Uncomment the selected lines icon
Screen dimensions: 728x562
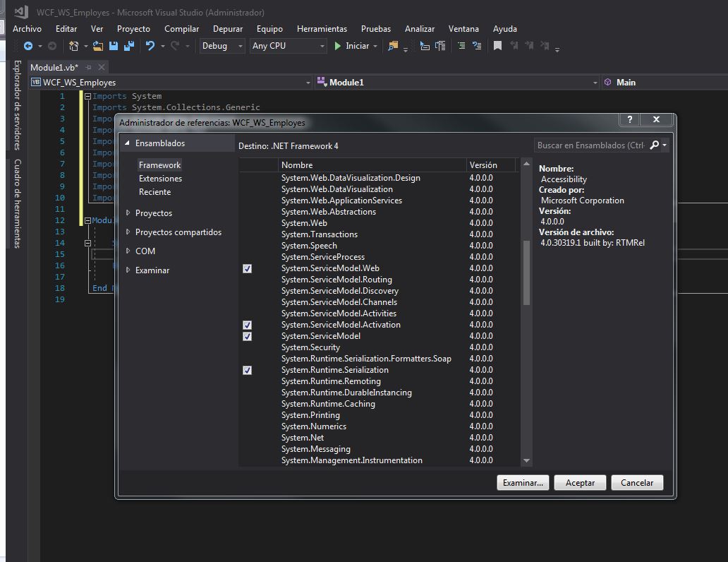tap(477, 46)
